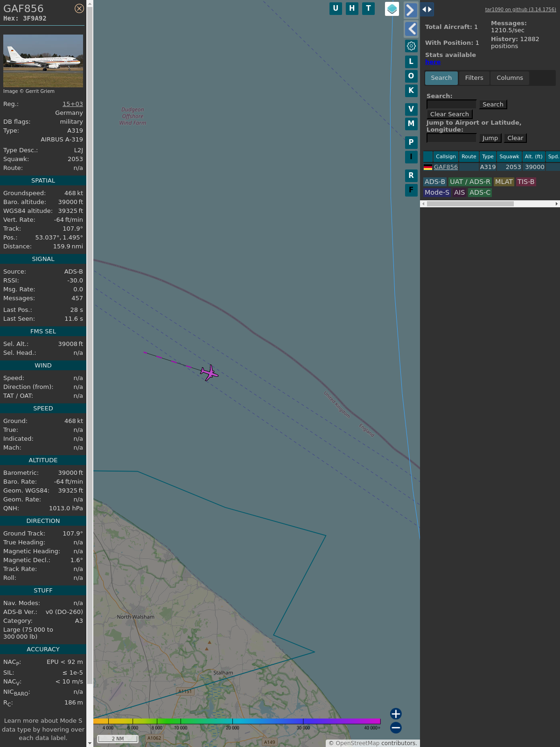Toggle the H map button
The height and width of the screenshot is (747, 560).
[352, 8]
